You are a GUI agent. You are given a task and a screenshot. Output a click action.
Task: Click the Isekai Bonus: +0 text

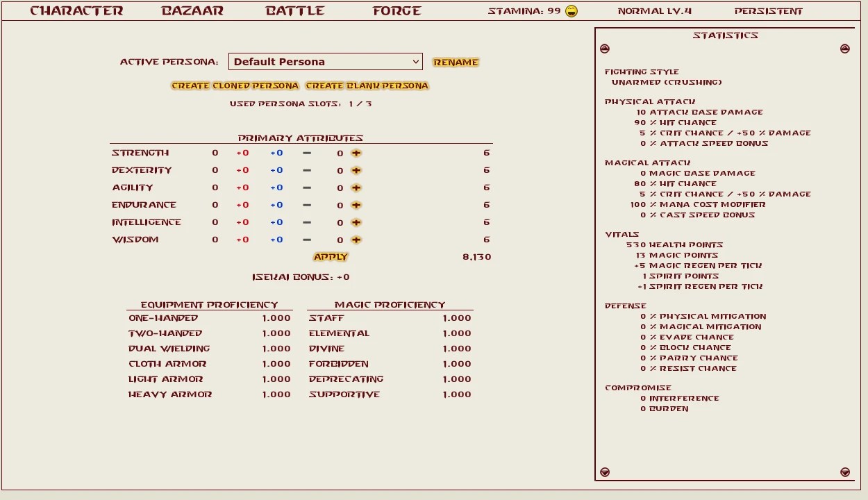301,277
